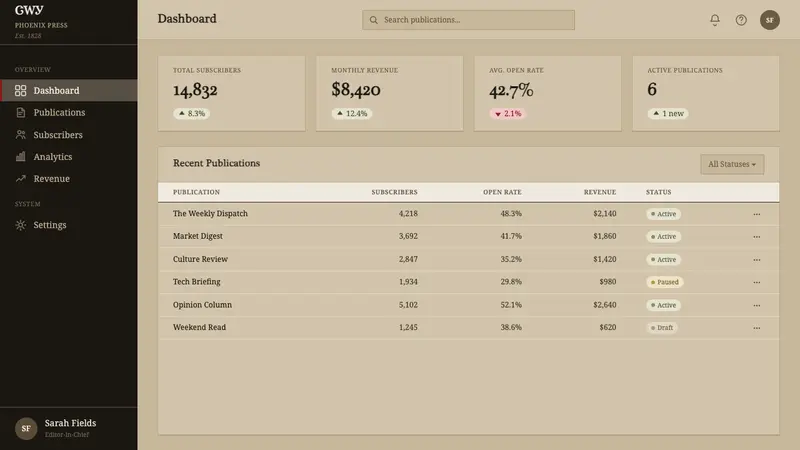This screenshot has width=800, height=450.
Task: Sort by Revenue column header
Action: click(600, 192)
